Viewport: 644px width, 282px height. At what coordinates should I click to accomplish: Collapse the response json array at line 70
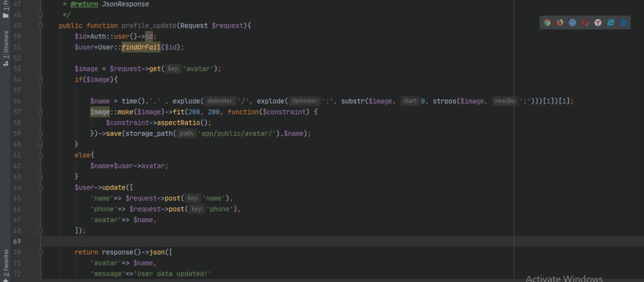click(x=40, y=252)
